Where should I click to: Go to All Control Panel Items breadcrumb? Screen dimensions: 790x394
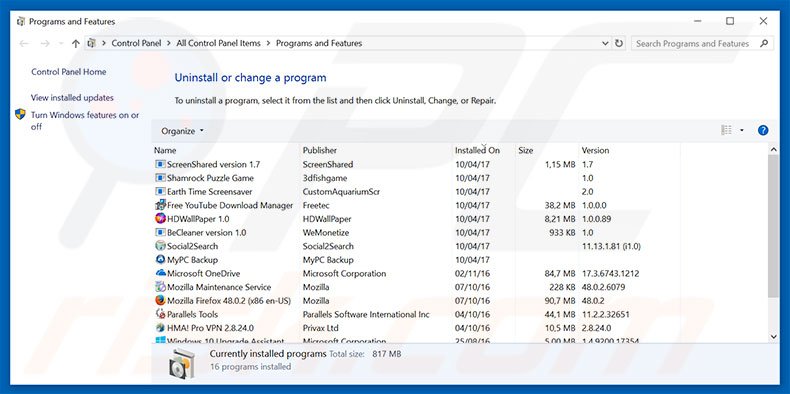coord(218,43)
